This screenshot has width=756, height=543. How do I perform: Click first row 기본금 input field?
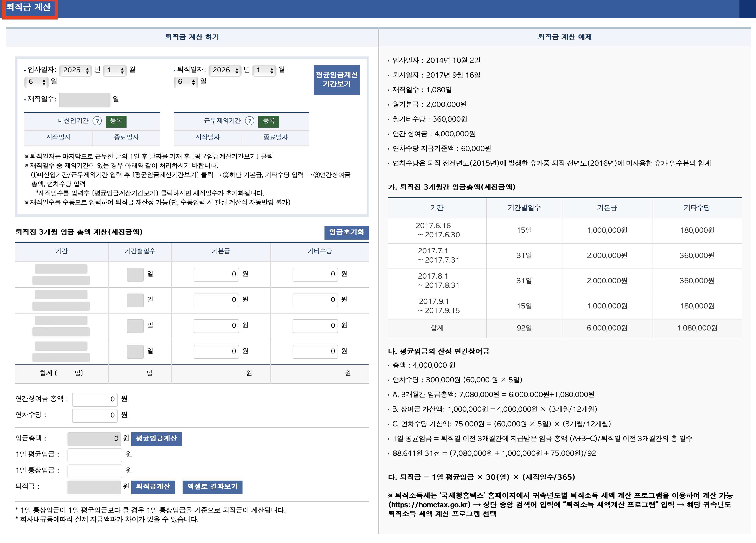click(216, 274)
